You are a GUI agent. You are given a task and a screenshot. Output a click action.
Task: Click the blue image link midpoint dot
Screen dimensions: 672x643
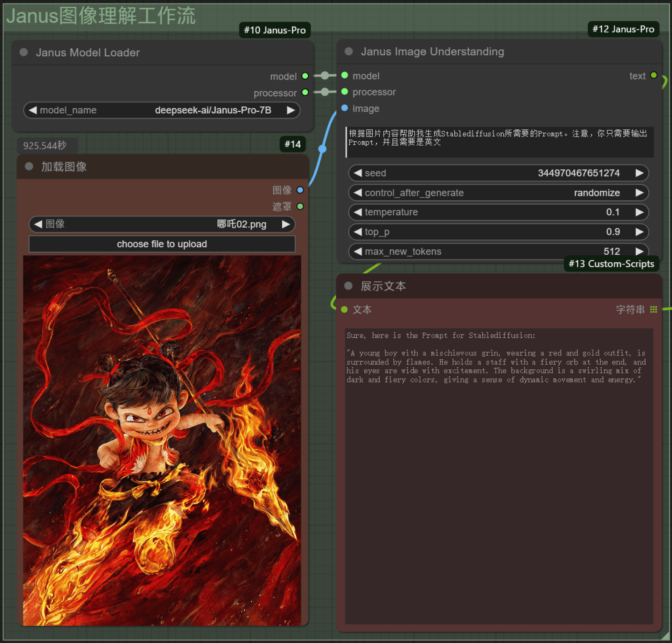click(x=322, y=149)
